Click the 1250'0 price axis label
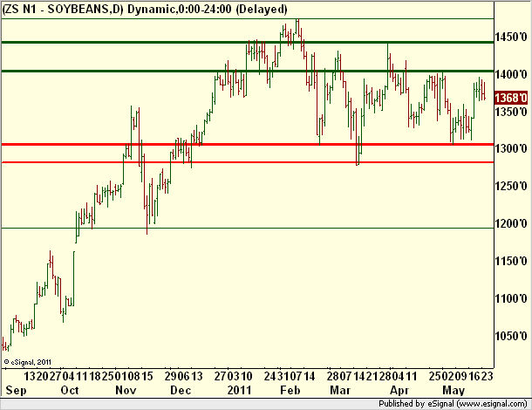 tap(511, 186)
